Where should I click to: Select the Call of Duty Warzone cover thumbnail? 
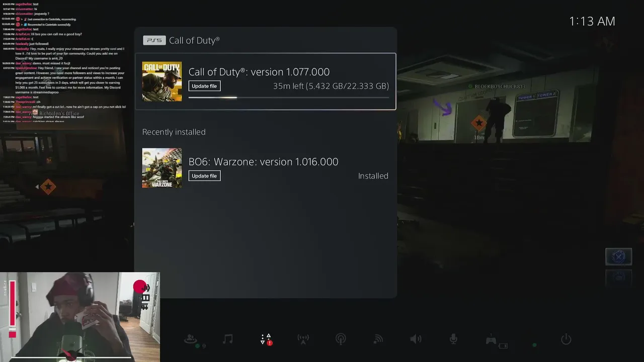pos(162,168)
